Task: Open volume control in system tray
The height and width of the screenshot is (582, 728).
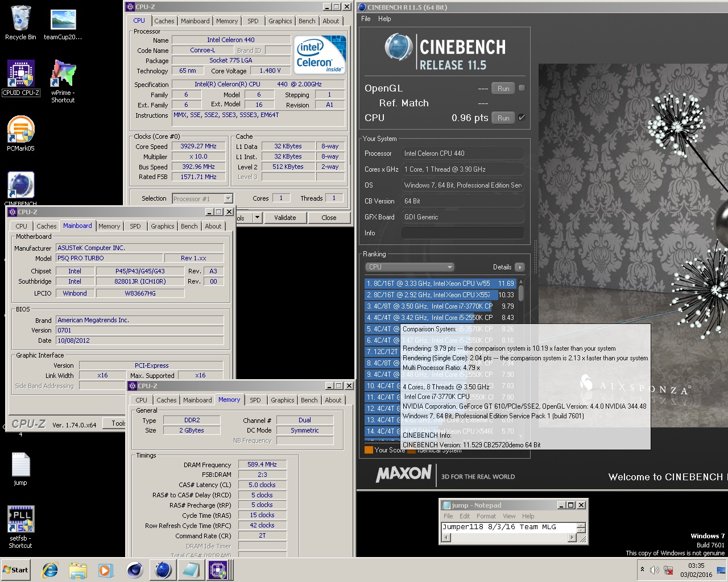Action: [x=655, y=569]
